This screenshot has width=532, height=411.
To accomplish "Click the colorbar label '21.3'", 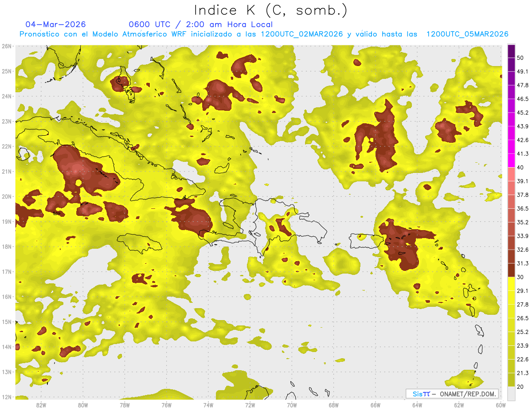I will pyautogui.click(x=523, y=373).
